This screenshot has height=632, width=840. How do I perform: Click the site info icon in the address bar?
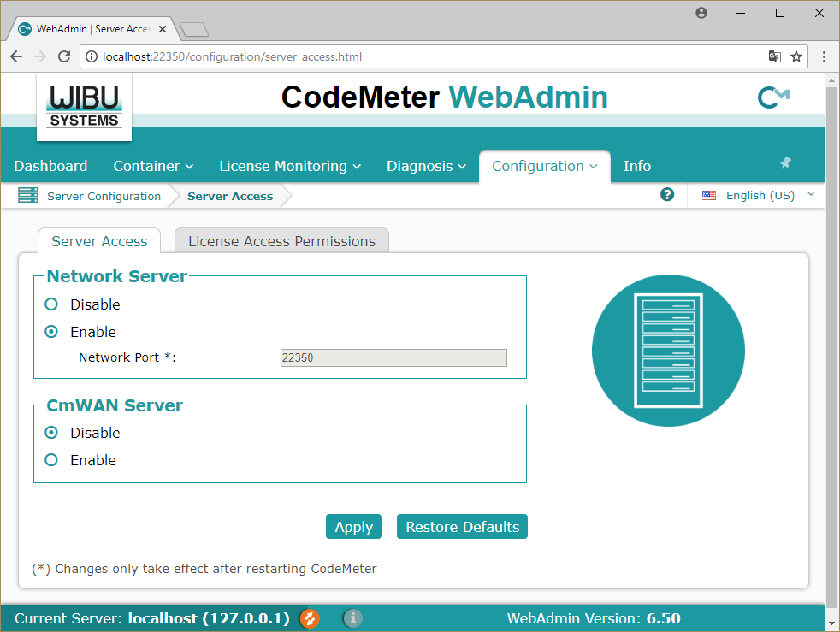92,56
